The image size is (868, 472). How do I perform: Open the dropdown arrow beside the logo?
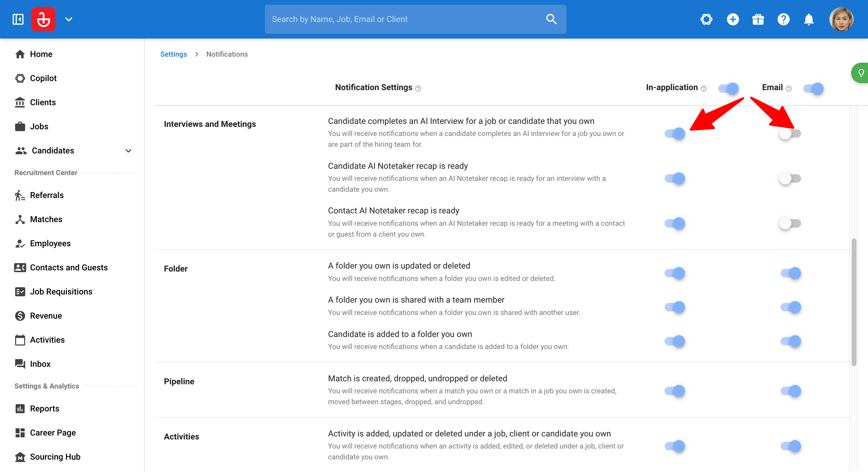(x=69, y=19)
